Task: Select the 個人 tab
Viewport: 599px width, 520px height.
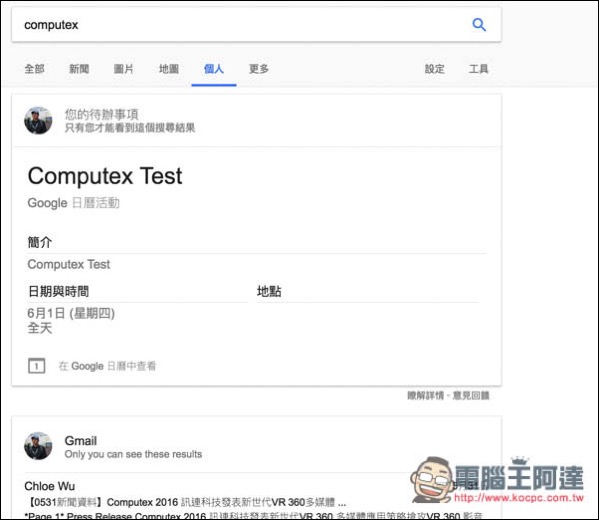Action: tap(214, 69)
